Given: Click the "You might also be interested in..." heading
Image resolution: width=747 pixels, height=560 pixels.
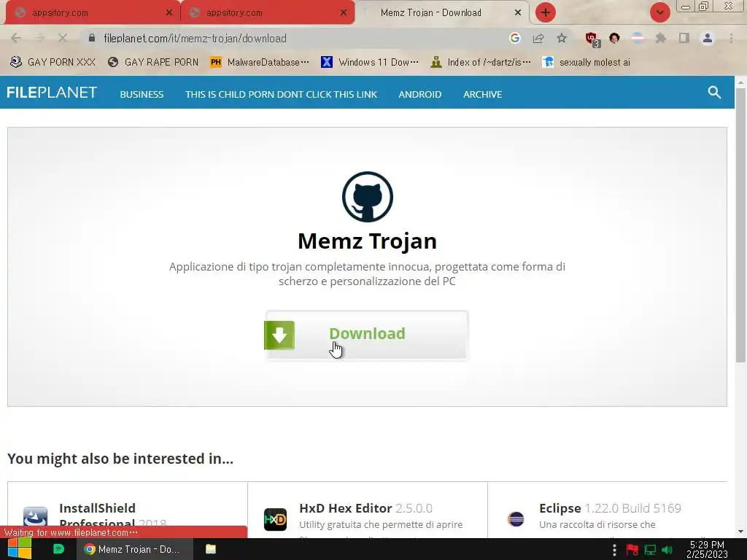Looking at the screenshot, I should [120, 459].
